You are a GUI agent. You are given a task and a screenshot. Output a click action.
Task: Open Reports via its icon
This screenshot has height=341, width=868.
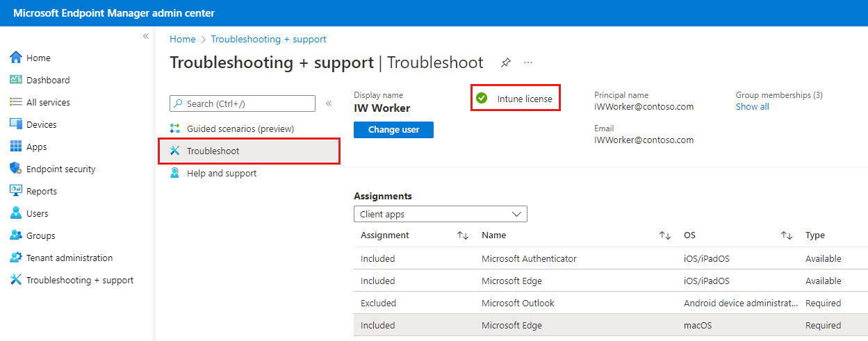(16, 191)
